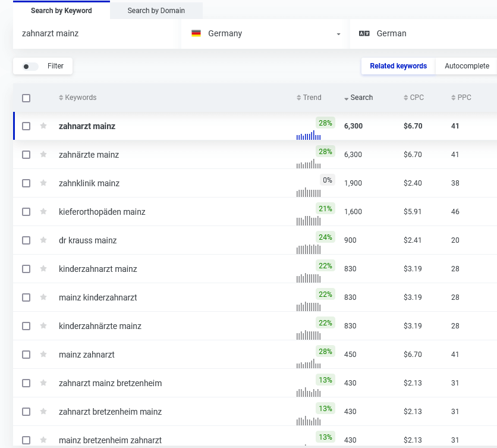This screenshot has height=448, width=497.
Task: Click the $5.91 CPC value
Action: (413, 212)
